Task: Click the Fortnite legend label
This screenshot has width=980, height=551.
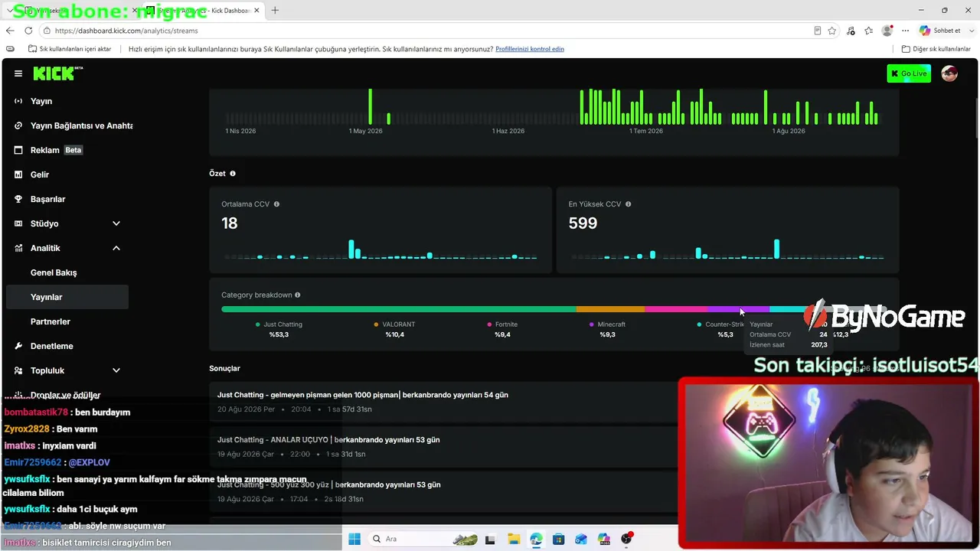Action: coord(506,324)
